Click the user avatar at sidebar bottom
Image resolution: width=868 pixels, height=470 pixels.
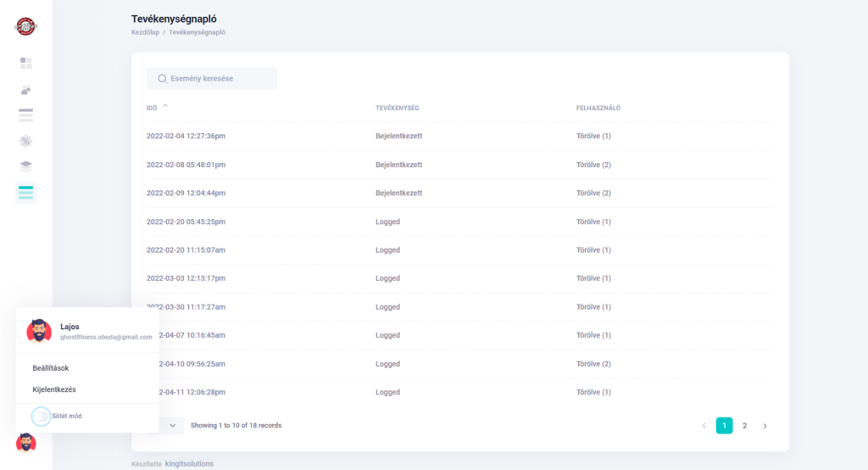25,442
